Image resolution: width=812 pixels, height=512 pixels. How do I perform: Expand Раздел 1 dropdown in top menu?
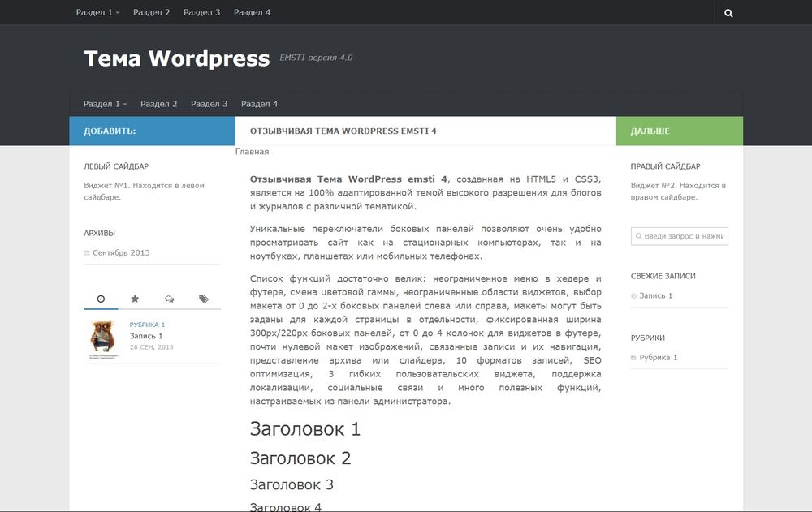[97, 13]
